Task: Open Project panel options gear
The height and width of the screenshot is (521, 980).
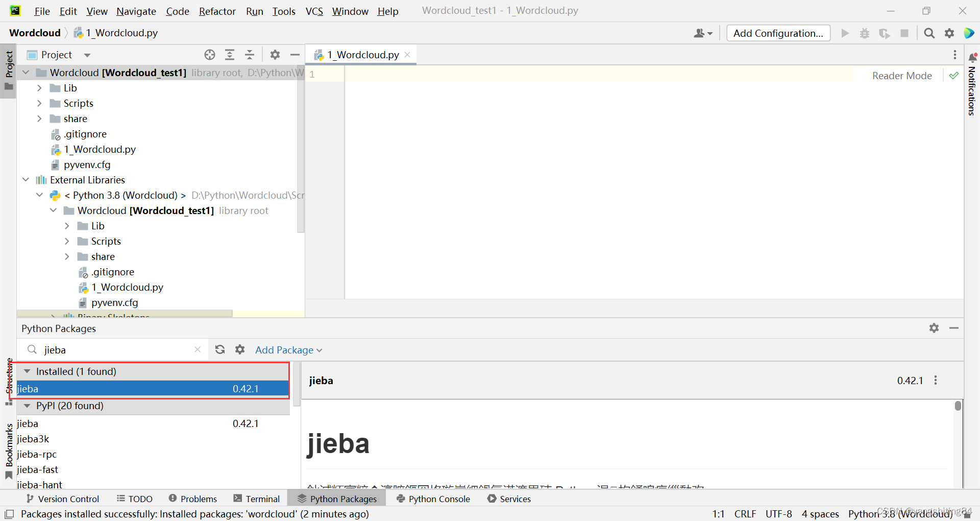Action: pyautogui.click(x=275, y=55)
